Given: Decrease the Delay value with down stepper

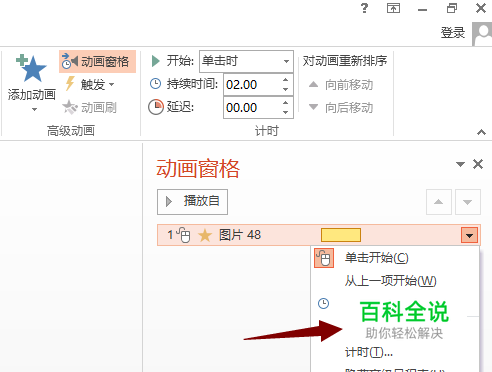Looking at the screenshot, I should pos(285,112).
